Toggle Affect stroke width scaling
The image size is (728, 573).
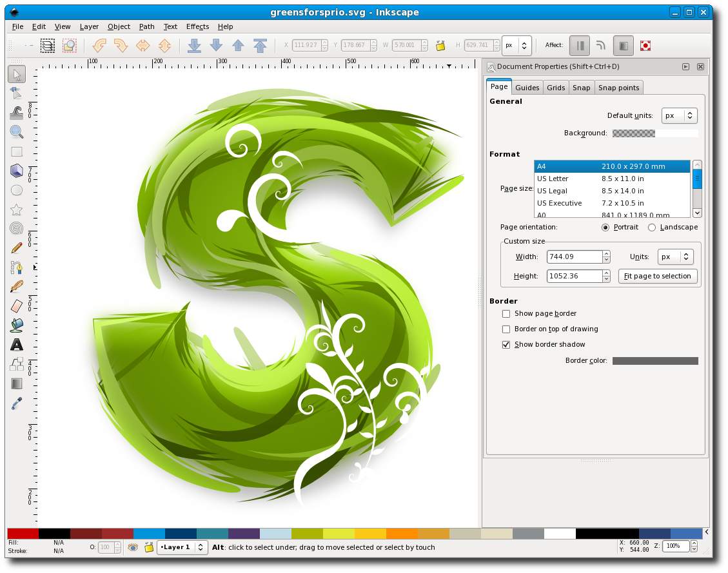tap(580, 46)
